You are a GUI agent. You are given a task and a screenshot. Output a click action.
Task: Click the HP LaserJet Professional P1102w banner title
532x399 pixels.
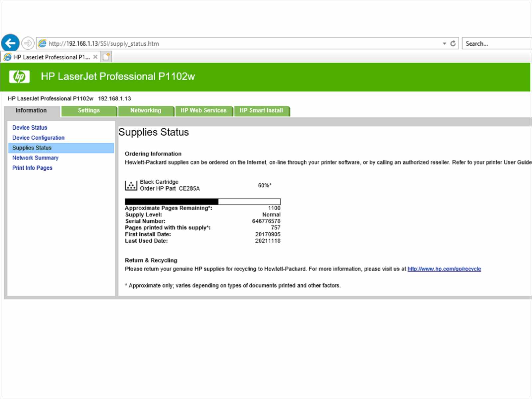click(x=118, y=76)
